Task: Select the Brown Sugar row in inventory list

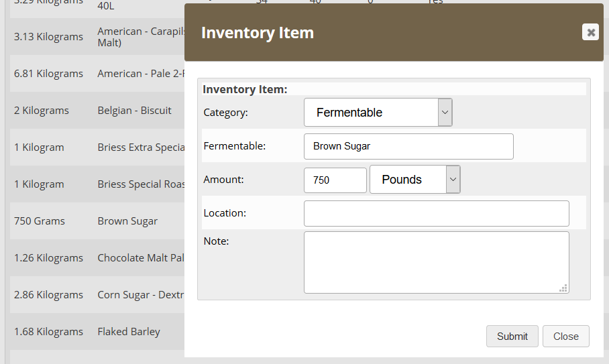Action: click(127, 221)
